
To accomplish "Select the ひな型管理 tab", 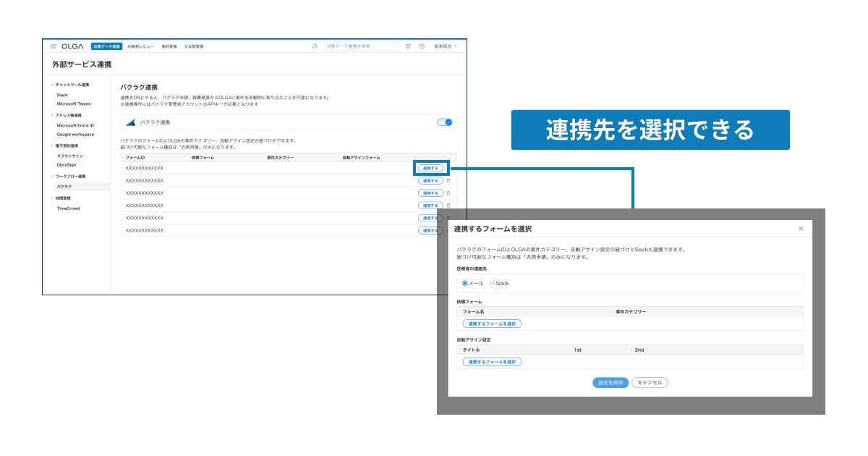I will pyautogui.click(x=194, y=46).
